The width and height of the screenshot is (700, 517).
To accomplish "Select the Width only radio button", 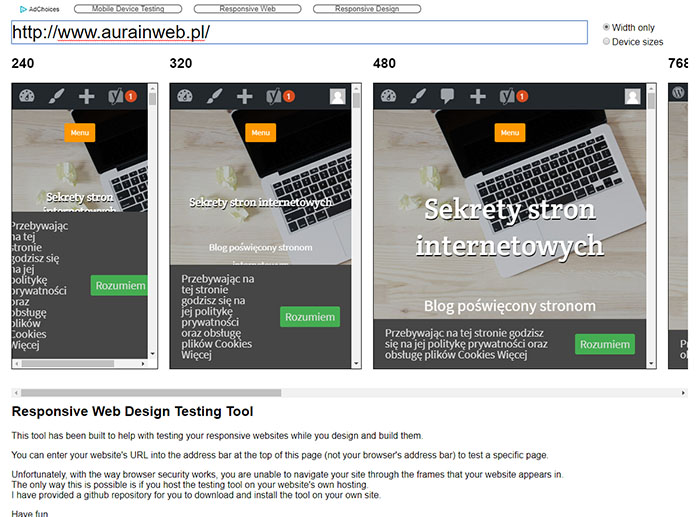I will click(x=606, y=27).
